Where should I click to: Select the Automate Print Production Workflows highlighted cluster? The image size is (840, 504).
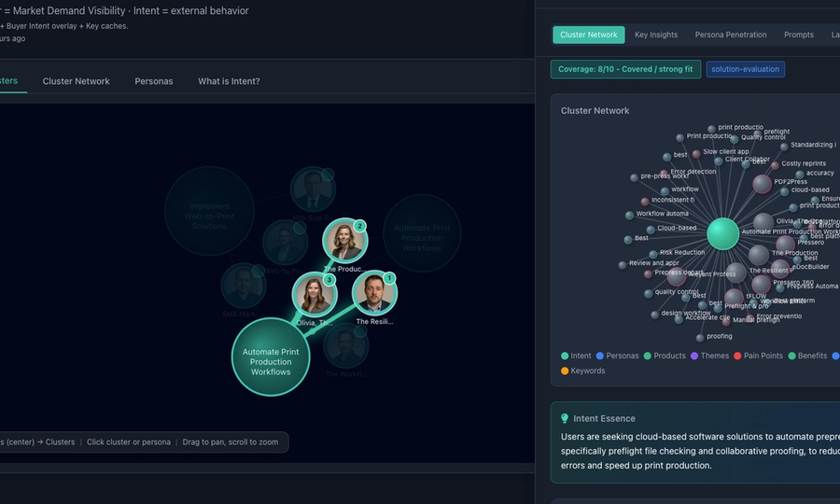coord(271,357)
